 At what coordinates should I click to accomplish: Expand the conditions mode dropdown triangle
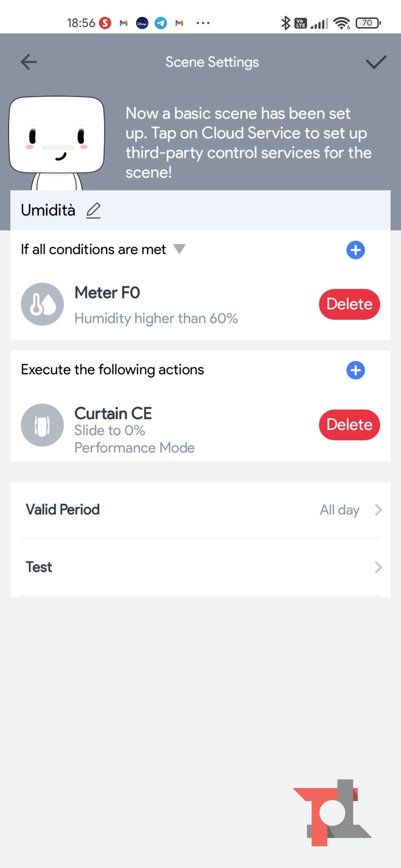tap(180, 249)
